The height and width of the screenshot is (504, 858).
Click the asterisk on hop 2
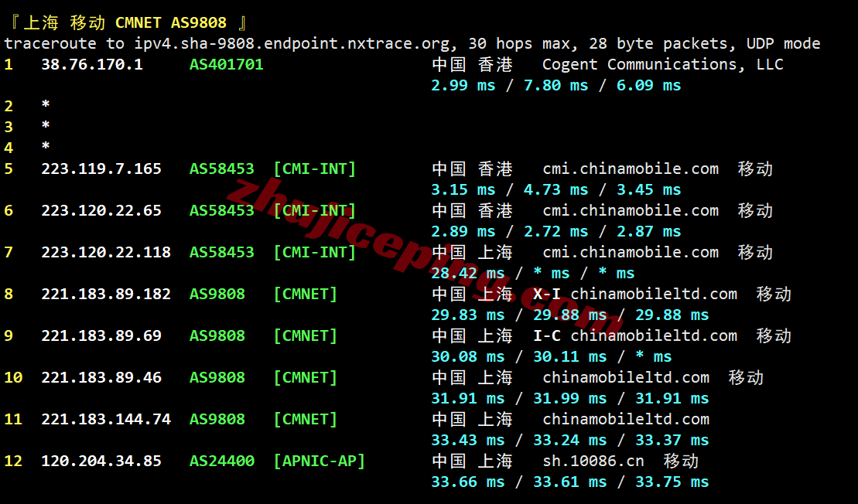(x=46, y=105)
